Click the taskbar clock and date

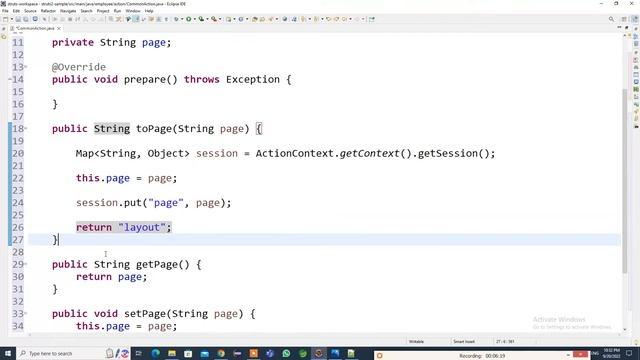click(611, 353)
